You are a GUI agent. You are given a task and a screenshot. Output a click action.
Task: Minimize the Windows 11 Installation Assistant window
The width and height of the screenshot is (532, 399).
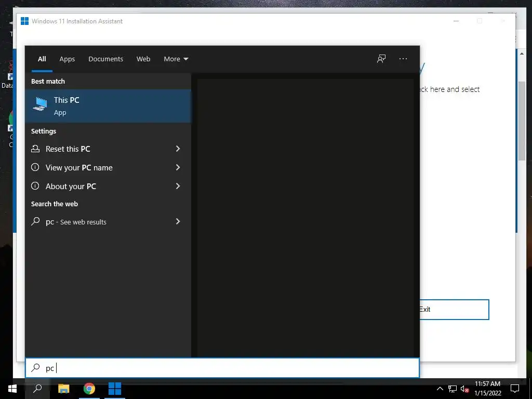[x=456, y=21]
